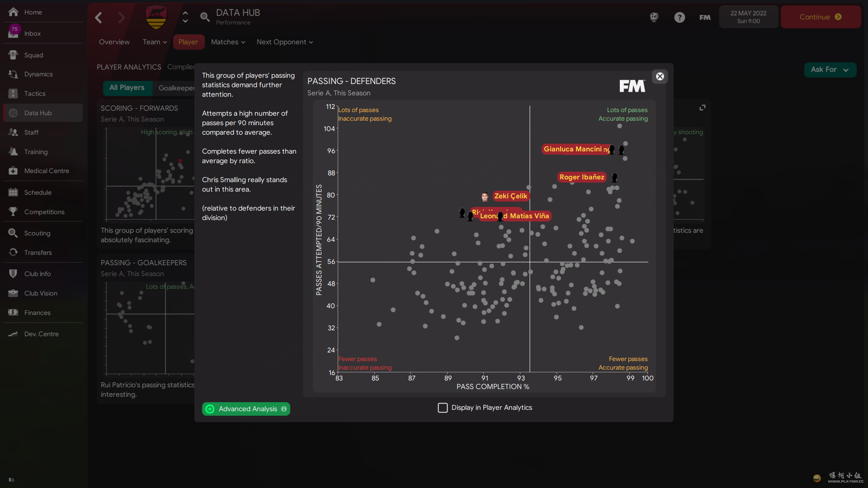Select the Gianluca Mancini label on chart

573,149
